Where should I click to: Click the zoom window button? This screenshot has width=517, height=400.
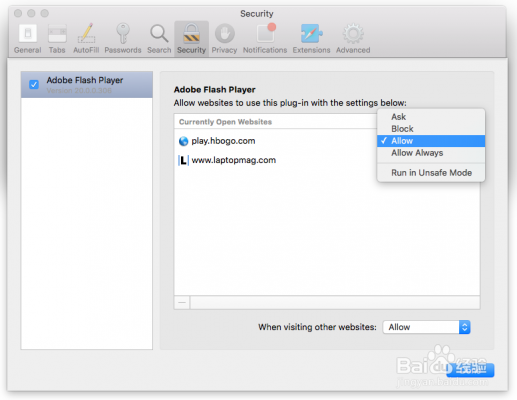click(x=45, y=13)
